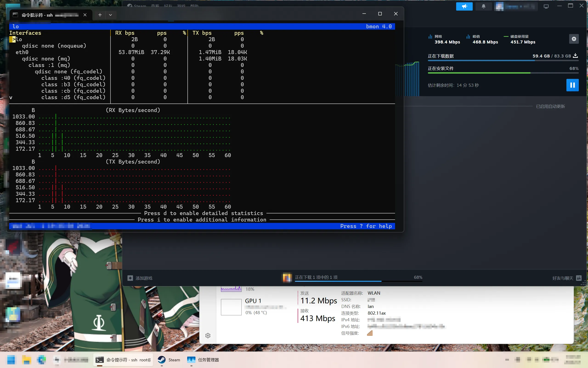The image size is (588, 368).
Task: Open the Steam menu in Steam window
Action: point(140,6)
